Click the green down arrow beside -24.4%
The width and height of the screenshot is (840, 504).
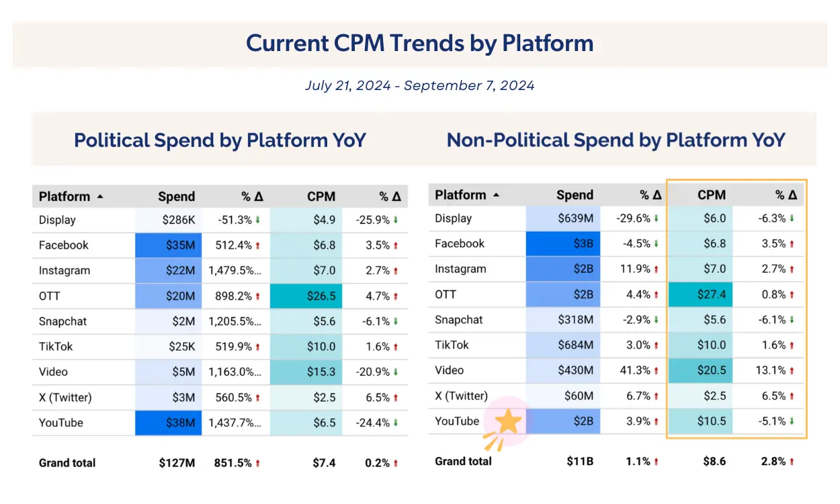click(396, 423)
